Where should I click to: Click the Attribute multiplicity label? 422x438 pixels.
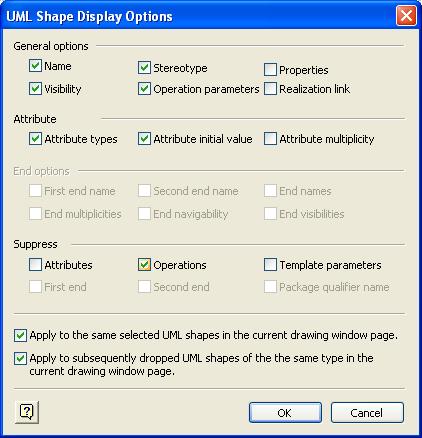(327, 139)
